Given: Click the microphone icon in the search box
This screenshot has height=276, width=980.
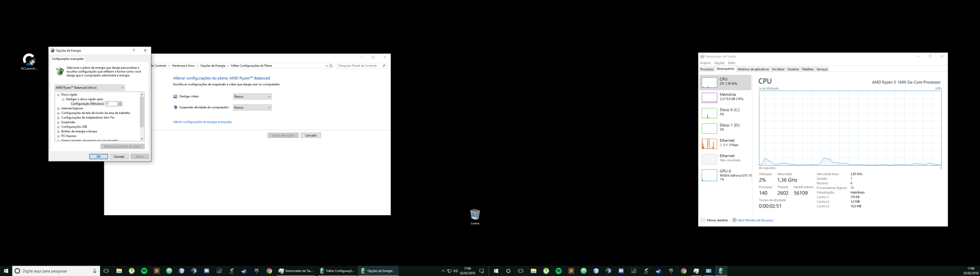Looking at the screenshot, I should point(94,271).
